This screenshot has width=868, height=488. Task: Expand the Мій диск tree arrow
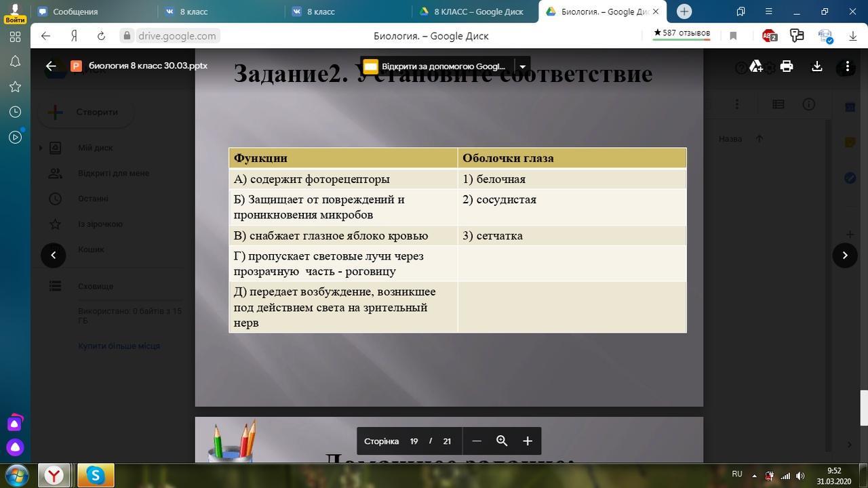pos(41,148)
